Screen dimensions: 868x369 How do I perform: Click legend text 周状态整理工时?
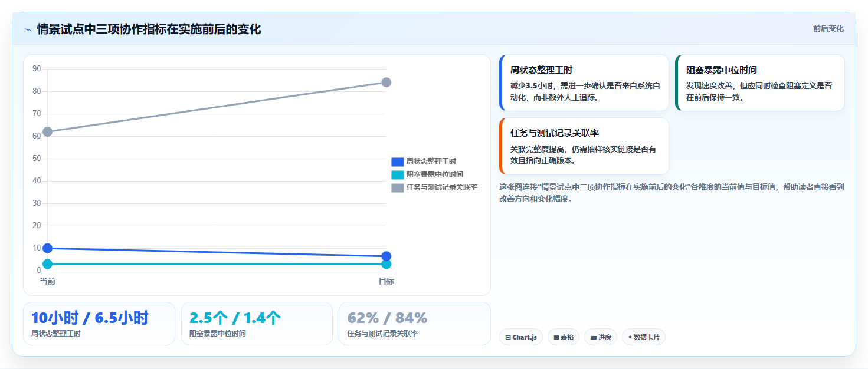(431, 162)
